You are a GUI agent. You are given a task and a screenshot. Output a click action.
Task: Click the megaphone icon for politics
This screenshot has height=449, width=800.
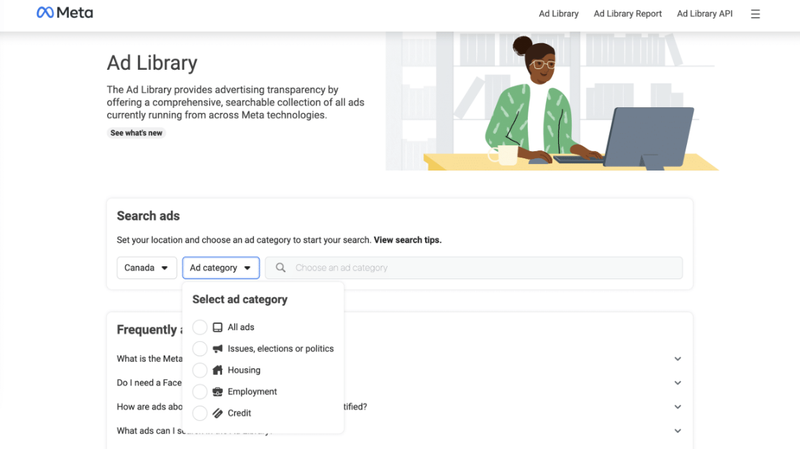coord(217,348)
